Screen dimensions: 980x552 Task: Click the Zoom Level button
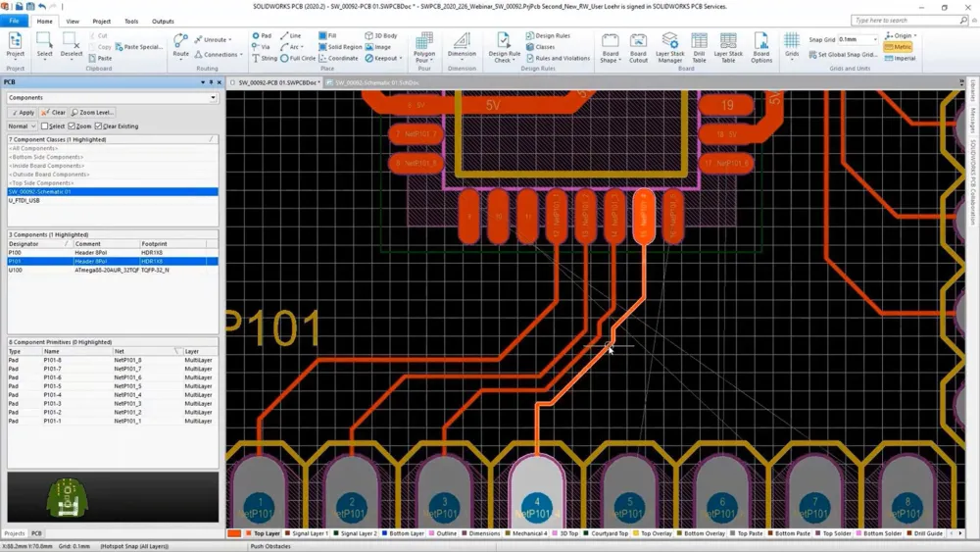tap(92, 113)
